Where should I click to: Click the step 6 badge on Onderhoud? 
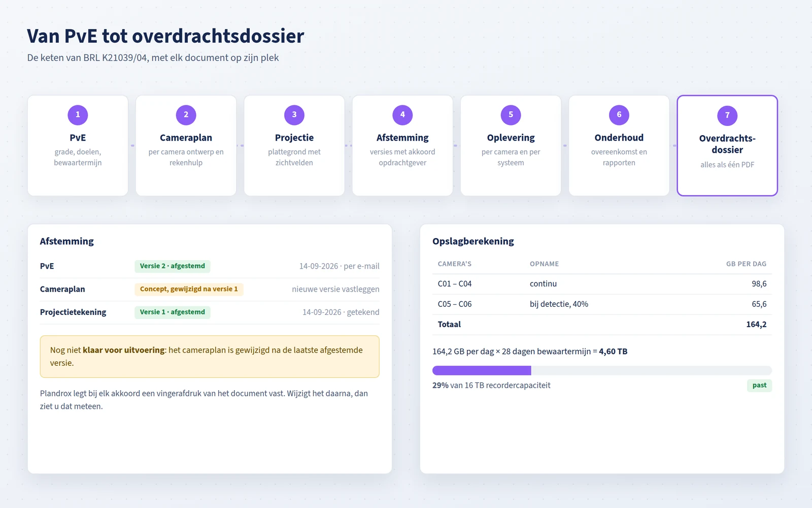point(619,115)
